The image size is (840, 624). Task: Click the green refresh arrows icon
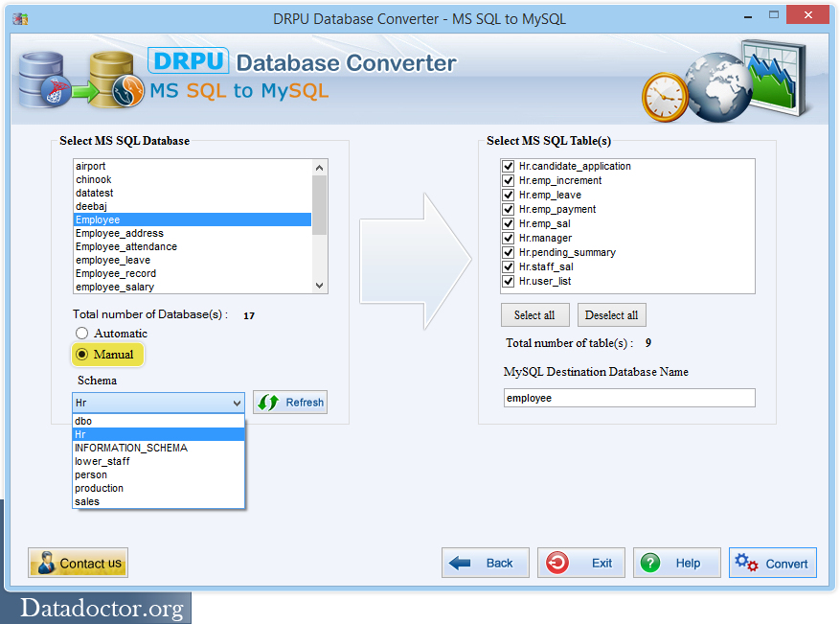pyautogui.click(x=268, y=402)
